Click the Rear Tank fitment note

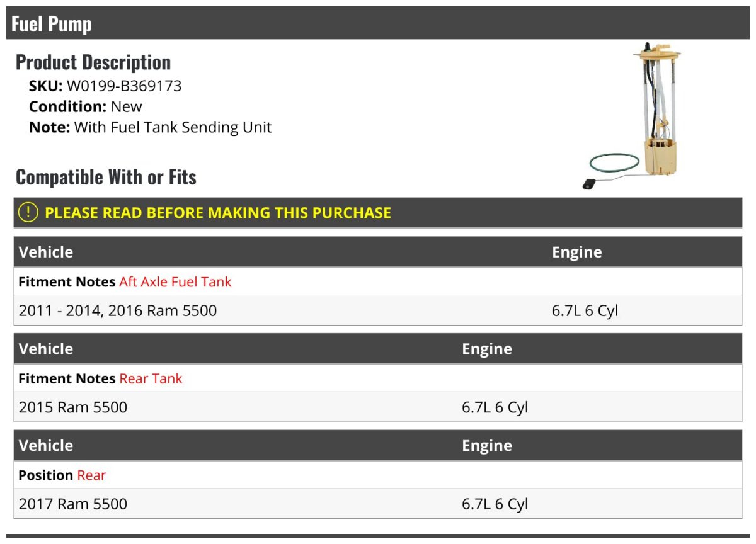click(151, 378)
